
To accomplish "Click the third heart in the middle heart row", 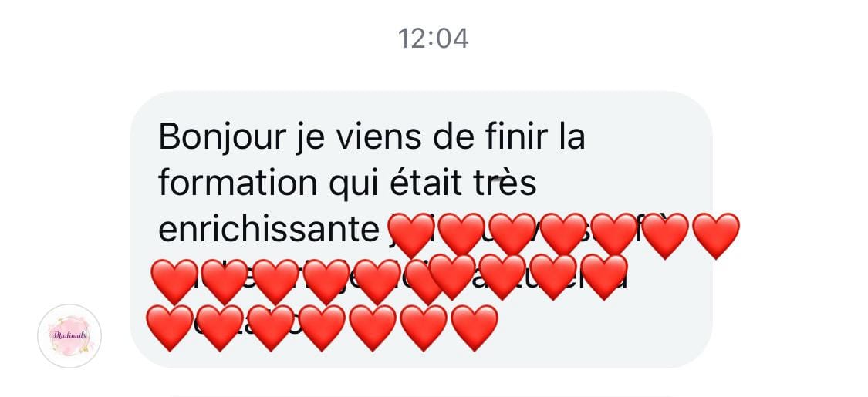I will point(275,281).
